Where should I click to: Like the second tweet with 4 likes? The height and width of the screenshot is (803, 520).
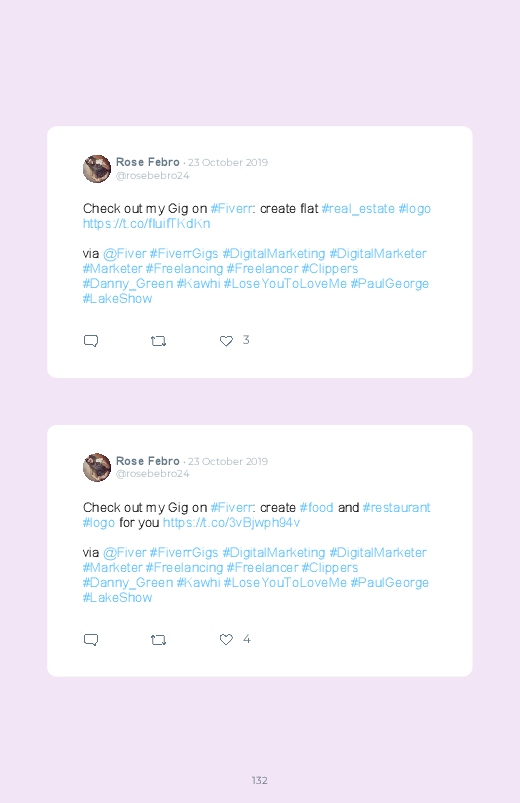[226, 639]
